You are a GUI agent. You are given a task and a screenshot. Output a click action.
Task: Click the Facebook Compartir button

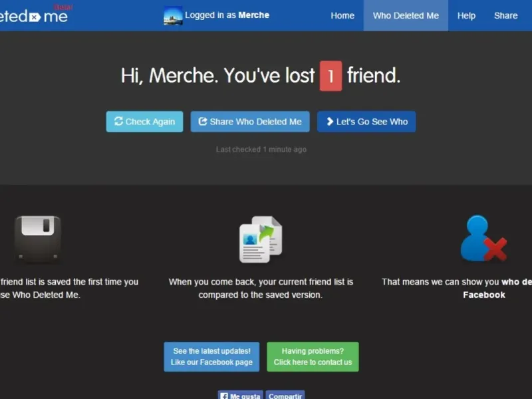click(x=285, y=395)
